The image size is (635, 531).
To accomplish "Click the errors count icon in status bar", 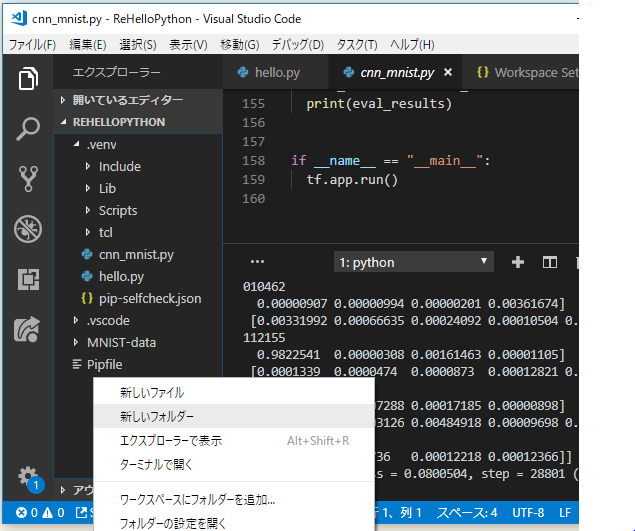I will (x=22, y=513).
